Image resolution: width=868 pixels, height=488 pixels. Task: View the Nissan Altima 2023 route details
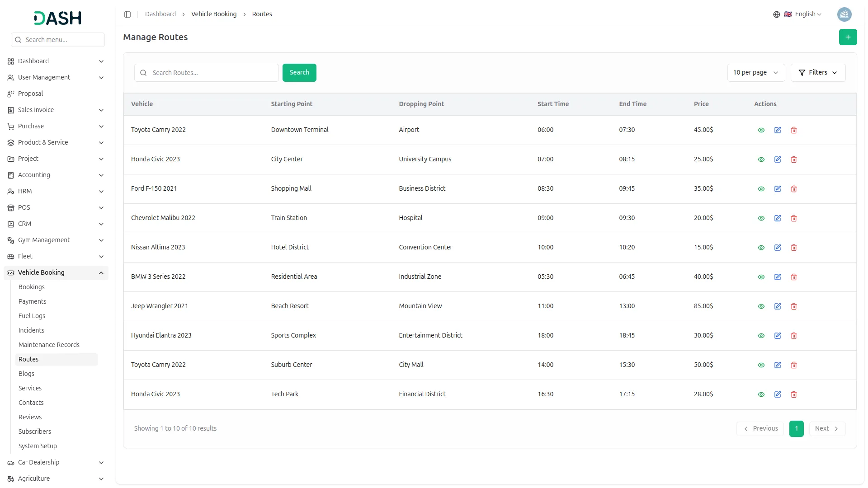click(x=761, y=248)
